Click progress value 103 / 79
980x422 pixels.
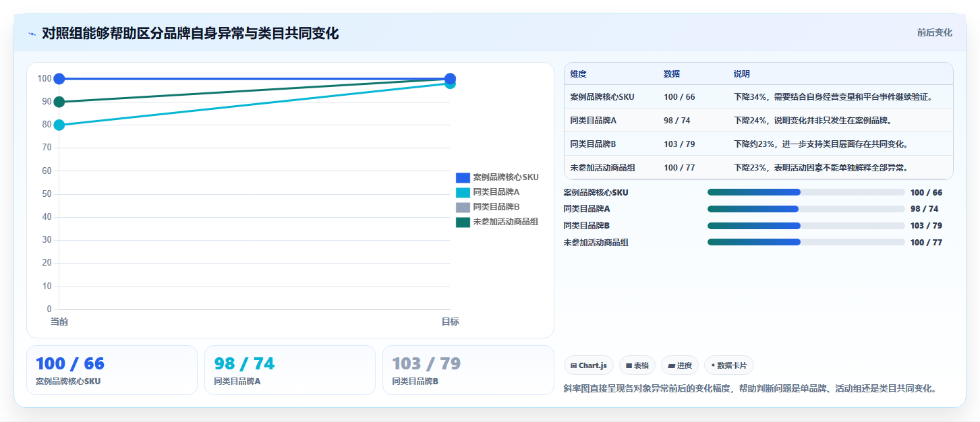(x=926, y=226)
